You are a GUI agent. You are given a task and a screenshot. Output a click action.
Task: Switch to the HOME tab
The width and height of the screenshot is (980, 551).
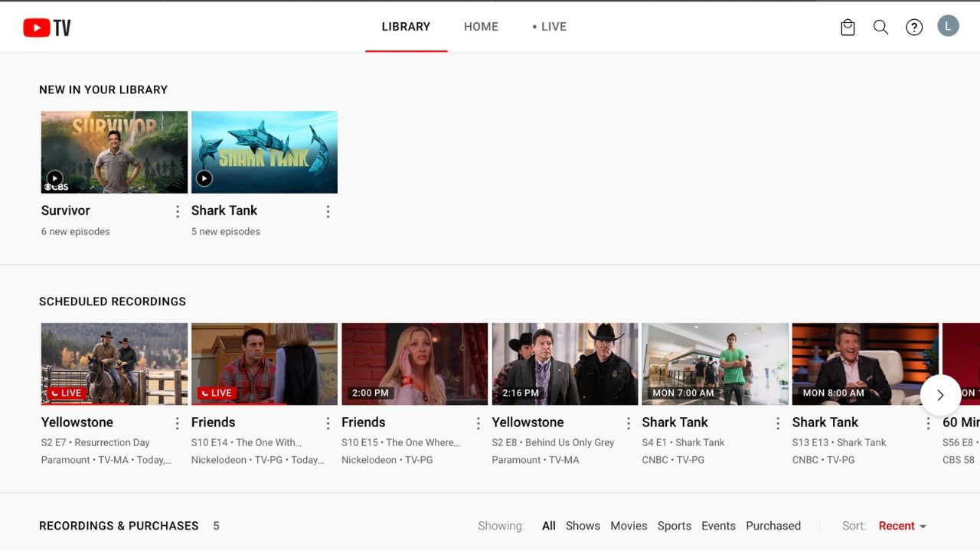pyautogui.click(x=481, y=27)
